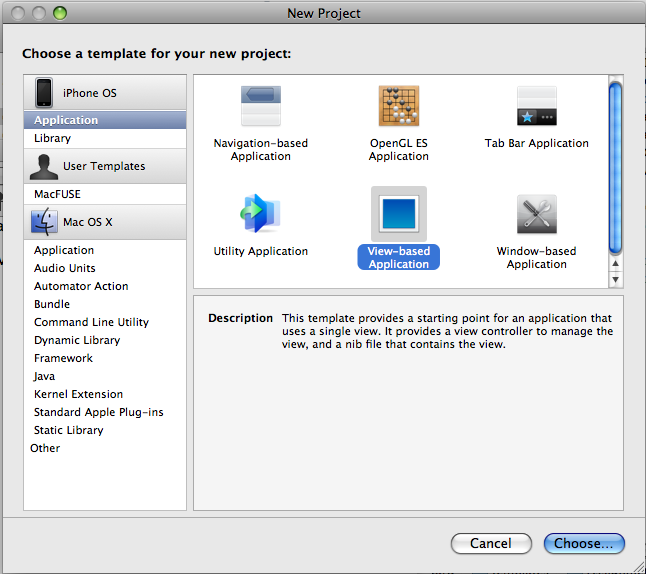The height and width of the screenshot is (574, 646).
Task: Choose the Command Line Utility category
Action: click(x=105, y=322)
